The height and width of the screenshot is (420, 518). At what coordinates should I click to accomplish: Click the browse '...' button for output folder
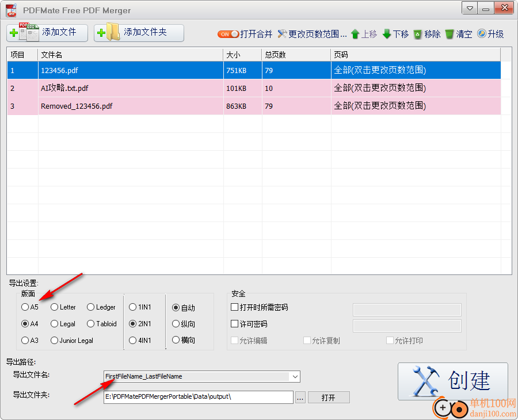click(x=300, y=398)
